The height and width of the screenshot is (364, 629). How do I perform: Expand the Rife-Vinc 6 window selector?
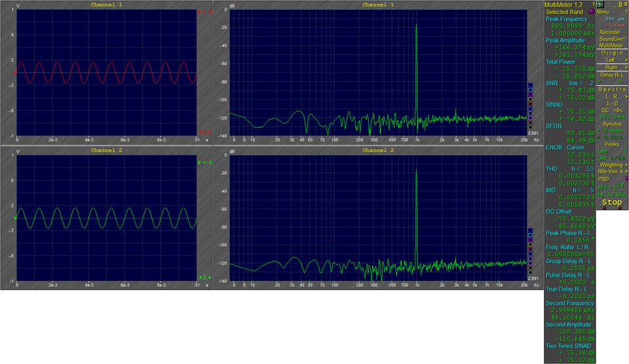pos(613,172)
